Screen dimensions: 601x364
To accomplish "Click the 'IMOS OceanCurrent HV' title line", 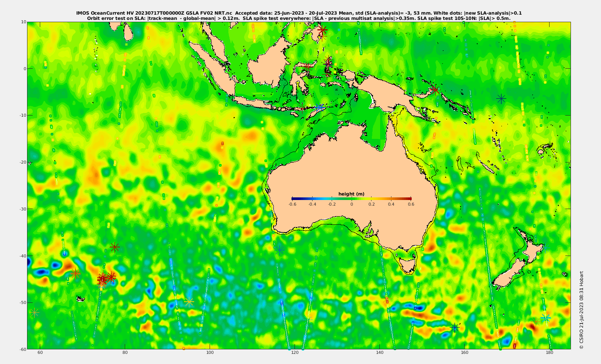I will coord(299,13).
